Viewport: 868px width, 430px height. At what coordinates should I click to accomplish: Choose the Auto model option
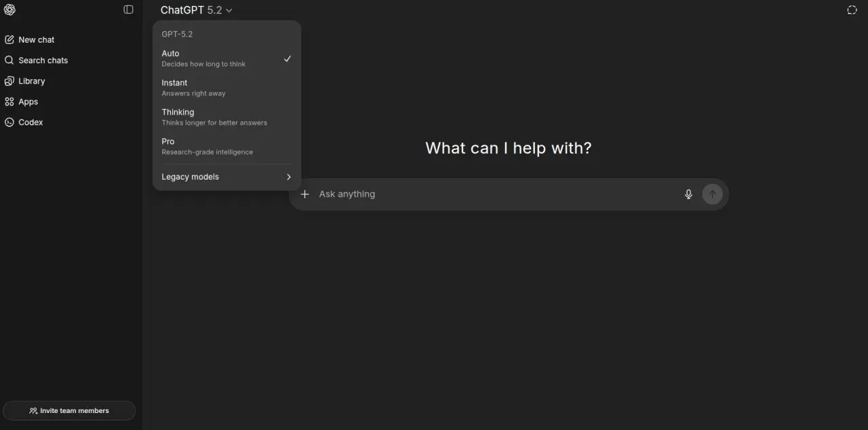pos(226,58)
